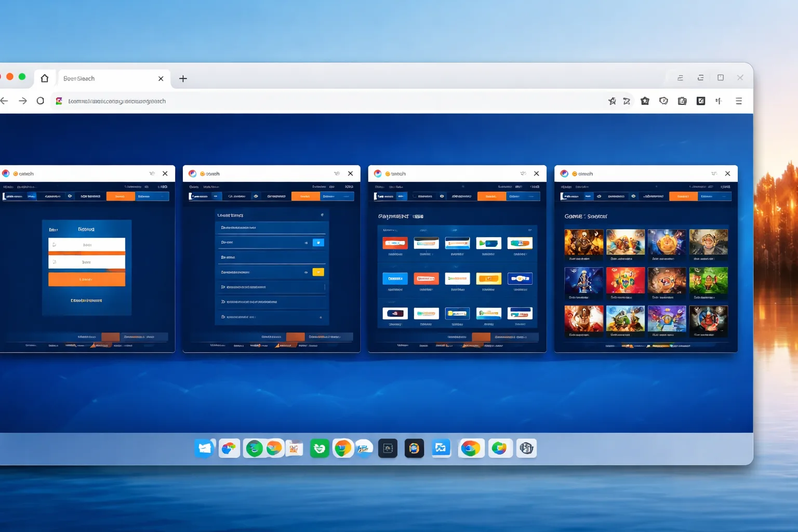Image resolution: width=798 pixels, height=532 pixels.
Task: Click the shield icon in browser toolbar
Action: click(x=663, y=101)
